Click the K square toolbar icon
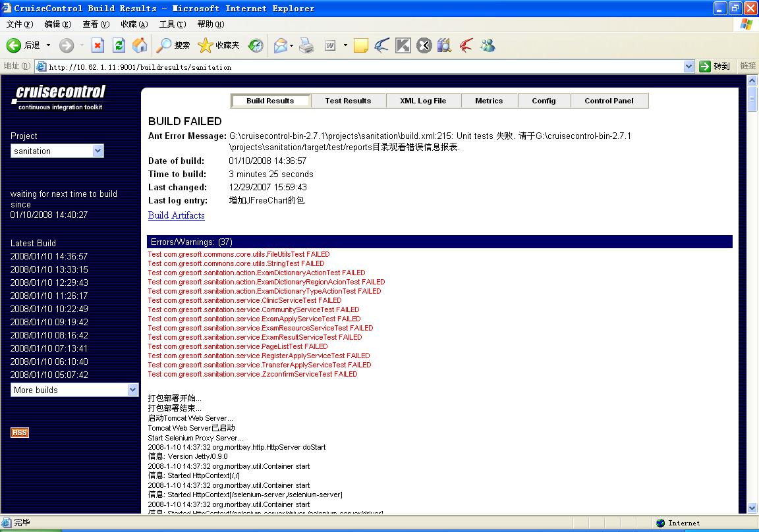This screenshot has width=759, height=532. pyautogui.click(x=403, y=45)
